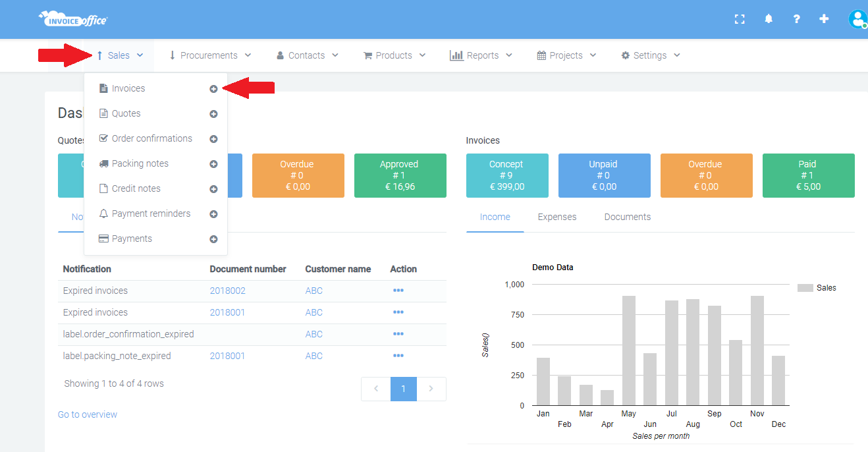Open the user profile avatar
Viewport: 868px width, 452px height.
[857, 19]
